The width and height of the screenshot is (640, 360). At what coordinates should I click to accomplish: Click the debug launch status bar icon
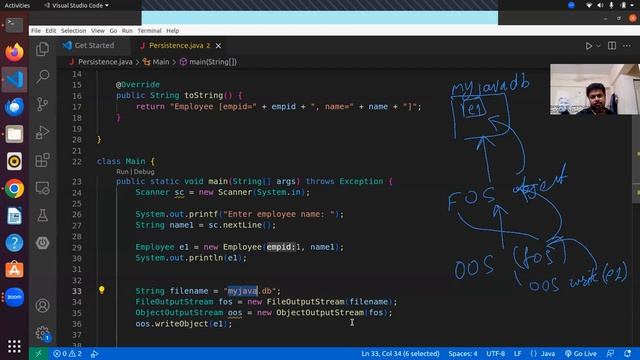(94, 354)
